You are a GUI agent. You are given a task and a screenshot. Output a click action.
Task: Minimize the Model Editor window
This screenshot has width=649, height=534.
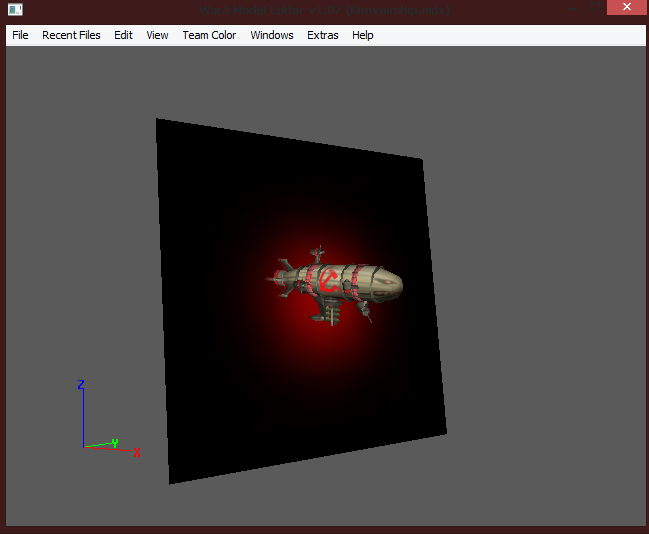(x=572, y=7)
